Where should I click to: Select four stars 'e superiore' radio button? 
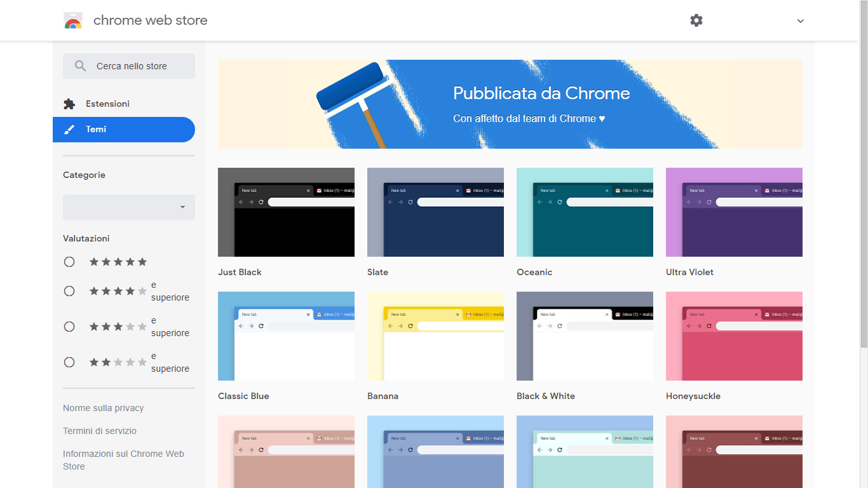(x=69, y=291)
